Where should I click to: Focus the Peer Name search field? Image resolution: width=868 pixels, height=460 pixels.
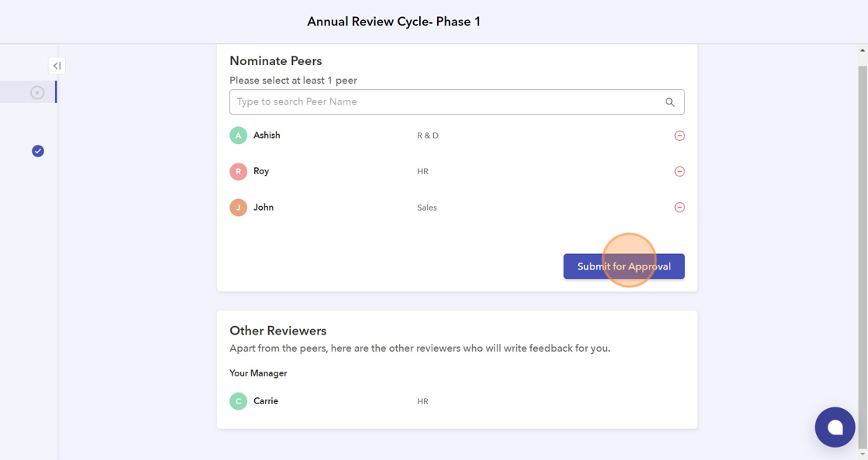446,102
